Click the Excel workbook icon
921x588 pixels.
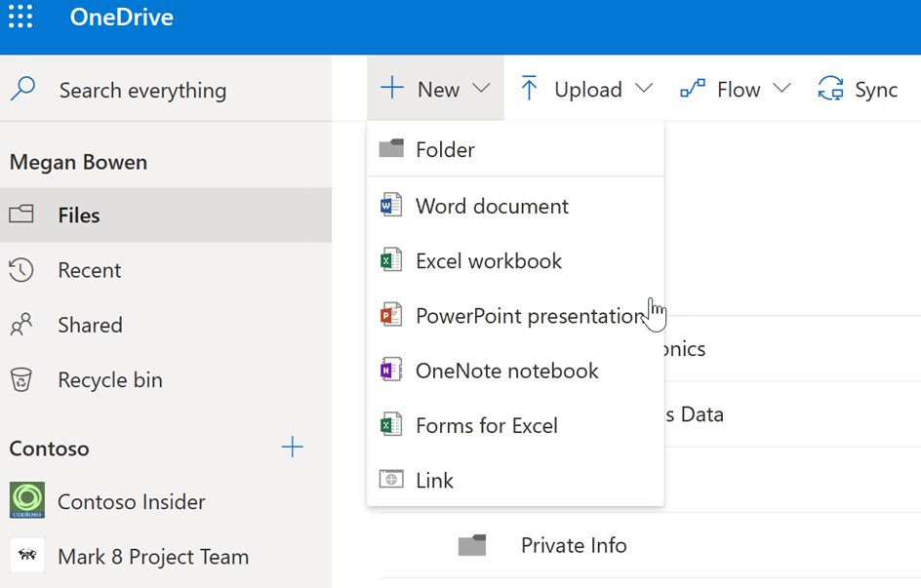(x=391, y=260)
